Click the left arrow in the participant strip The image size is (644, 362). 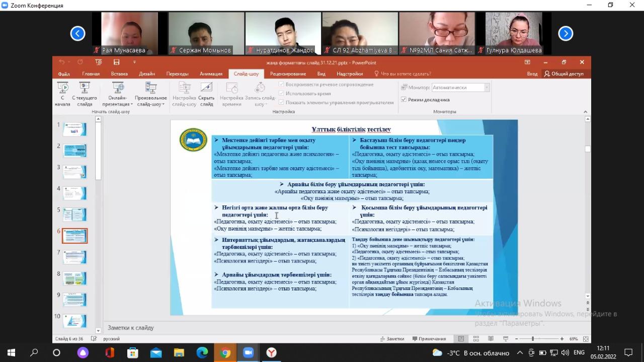tap(77, 34)
